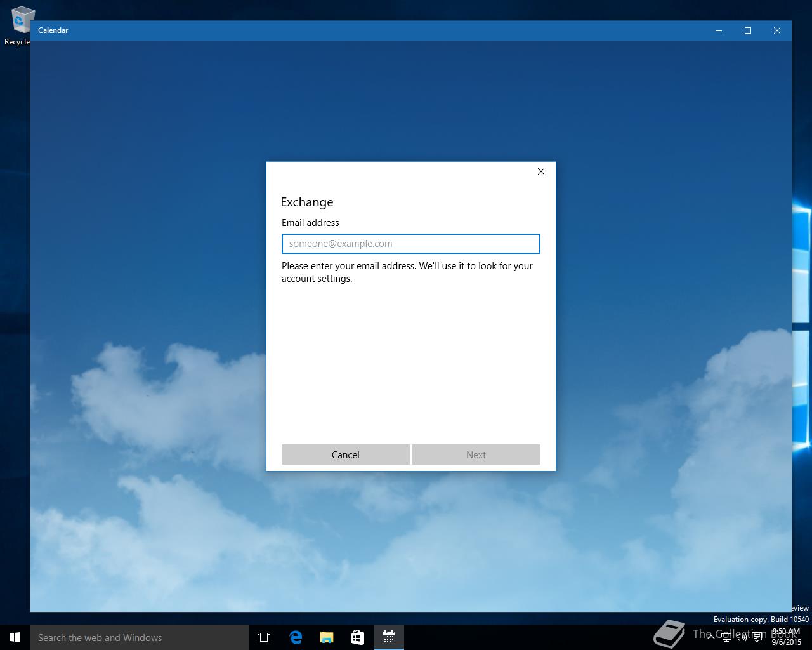The width and height of the screenshot is (812, 650).
Task: Open the network status tray icon
Action: point(726,637)
